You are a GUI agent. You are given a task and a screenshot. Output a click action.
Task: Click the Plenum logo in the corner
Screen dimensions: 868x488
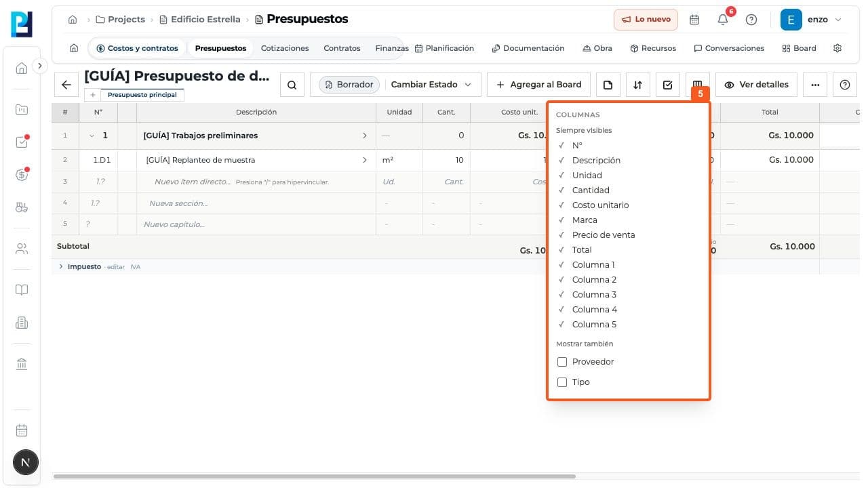click(x=22, y=24)
